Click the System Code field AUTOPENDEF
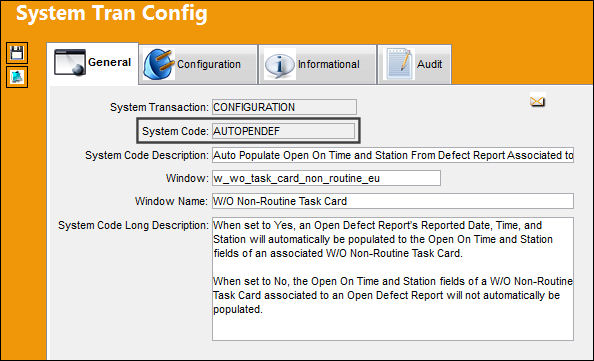Image resolution: width=594 pixels, height=361 pixels. pos(283,131)
